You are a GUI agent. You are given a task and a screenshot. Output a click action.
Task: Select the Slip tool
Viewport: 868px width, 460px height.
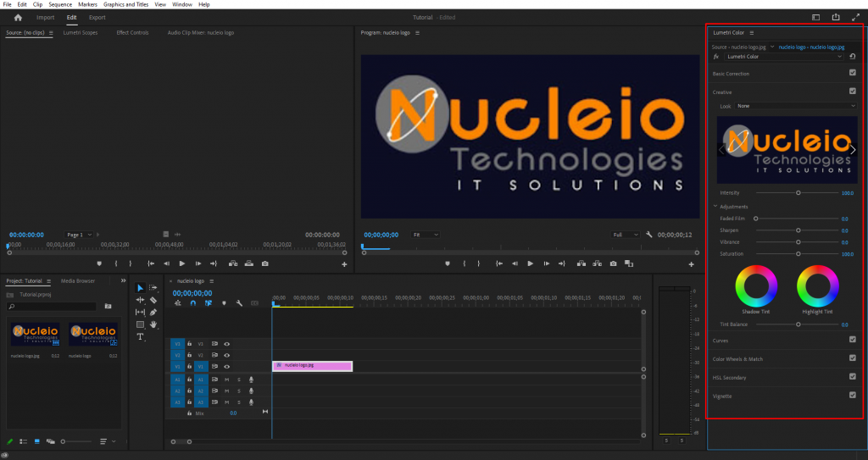pyautogui.click(x=140, y=313)
